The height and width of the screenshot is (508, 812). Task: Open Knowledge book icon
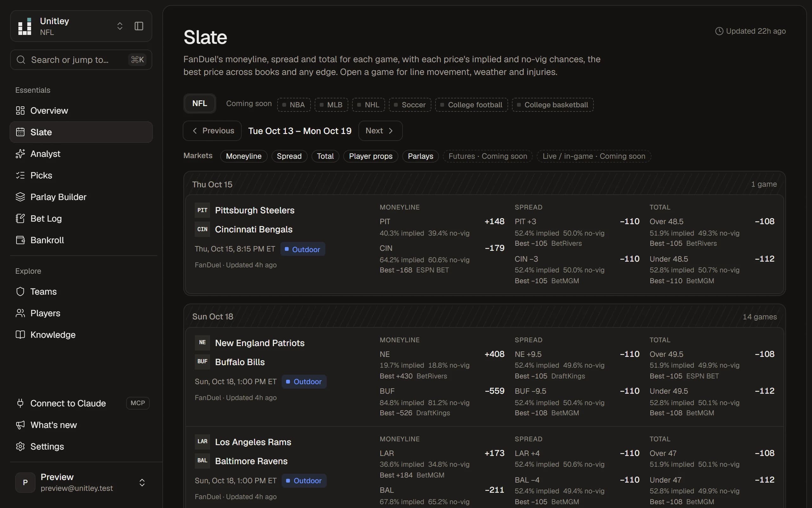[21, 335]
